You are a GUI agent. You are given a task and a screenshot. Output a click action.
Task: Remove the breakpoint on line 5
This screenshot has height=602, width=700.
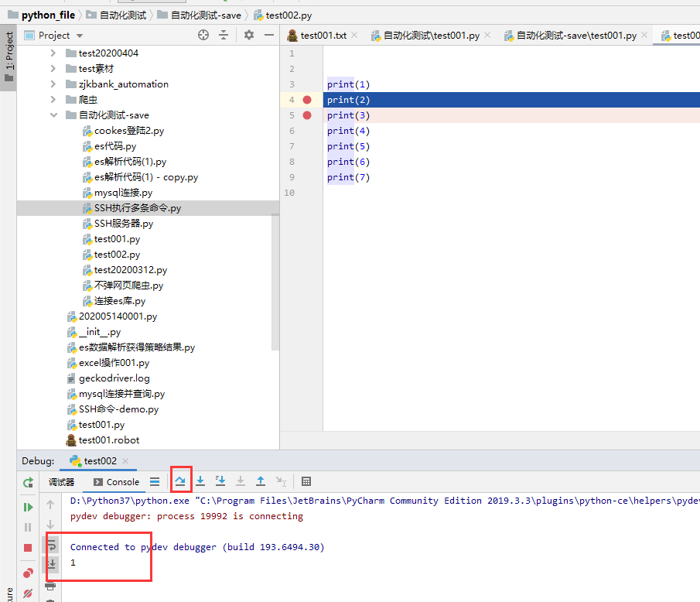coord(307,115)
